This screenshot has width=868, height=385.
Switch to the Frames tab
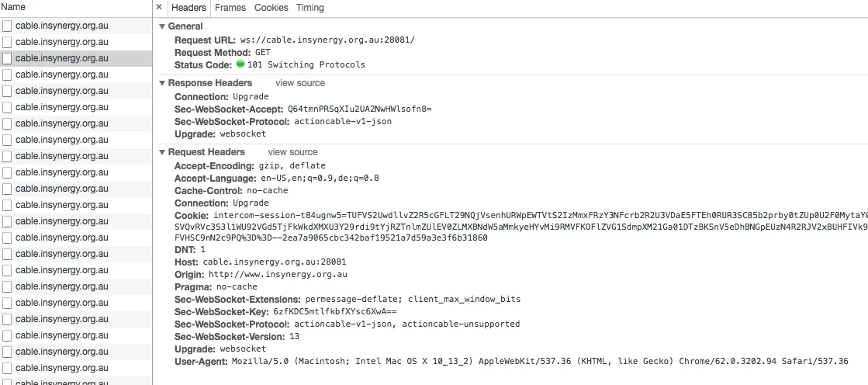(x=230, y=8)
